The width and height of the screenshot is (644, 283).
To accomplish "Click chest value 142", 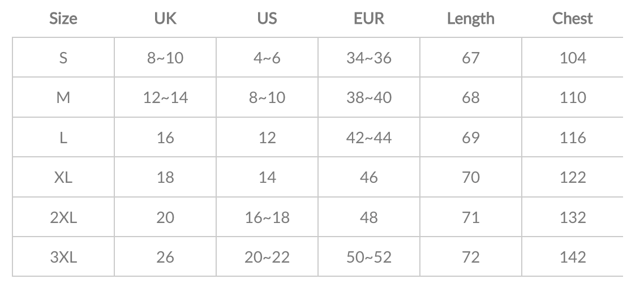I will [573, 258].
